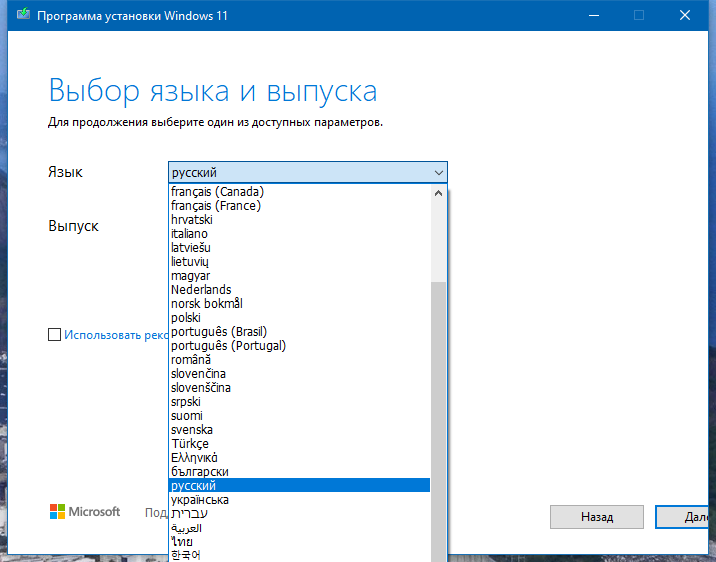Select 'lietuvių' language option
Viewport: 716px width, 562px height.
(299, 262)
